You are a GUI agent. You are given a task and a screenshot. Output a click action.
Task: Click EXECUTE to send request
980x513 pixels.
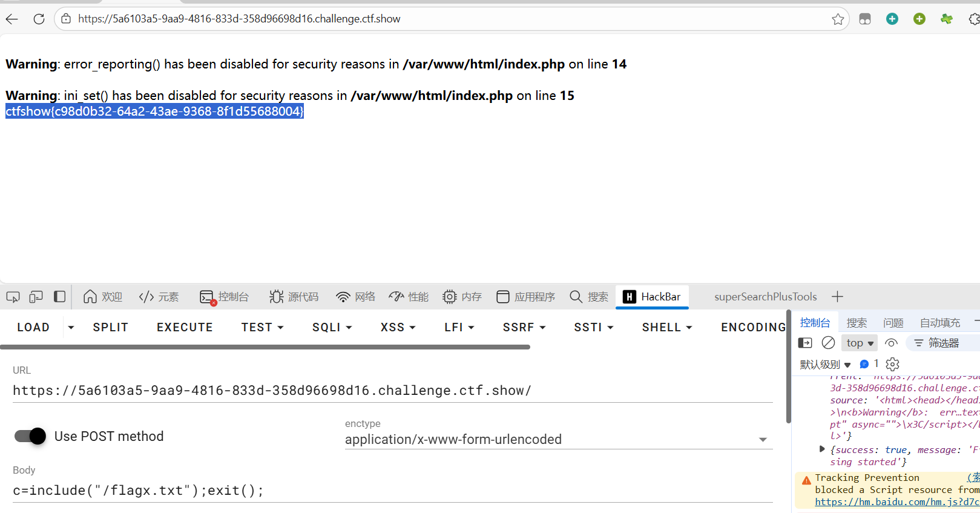[185, 327]
